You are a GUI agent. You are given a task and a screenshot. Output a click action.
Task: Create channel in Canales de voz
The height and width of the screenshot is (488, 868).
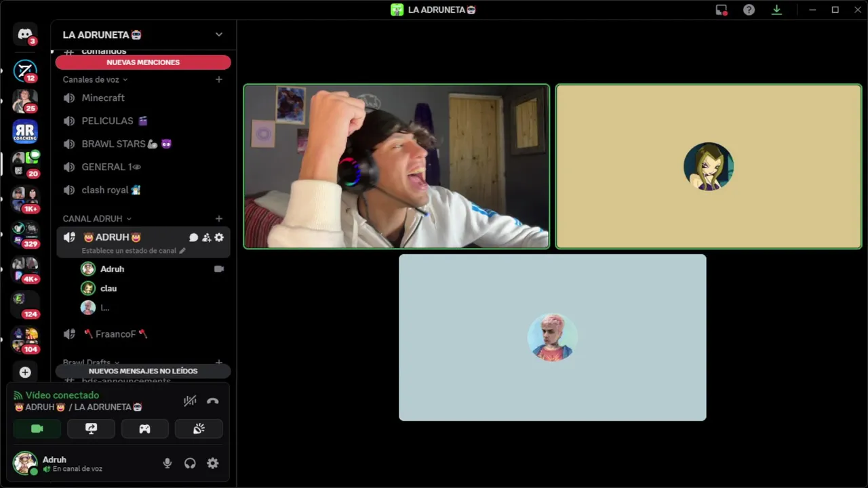coord(218,79)
